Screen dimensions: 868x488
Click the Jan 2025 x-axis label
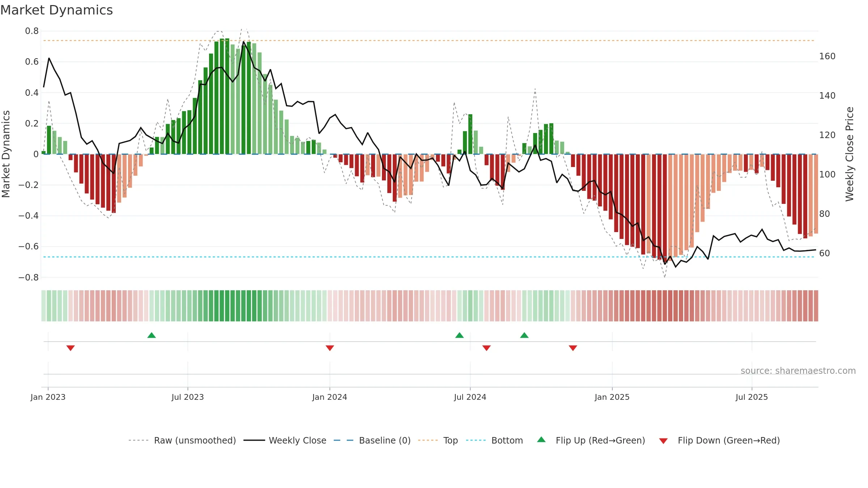[612, 397]
